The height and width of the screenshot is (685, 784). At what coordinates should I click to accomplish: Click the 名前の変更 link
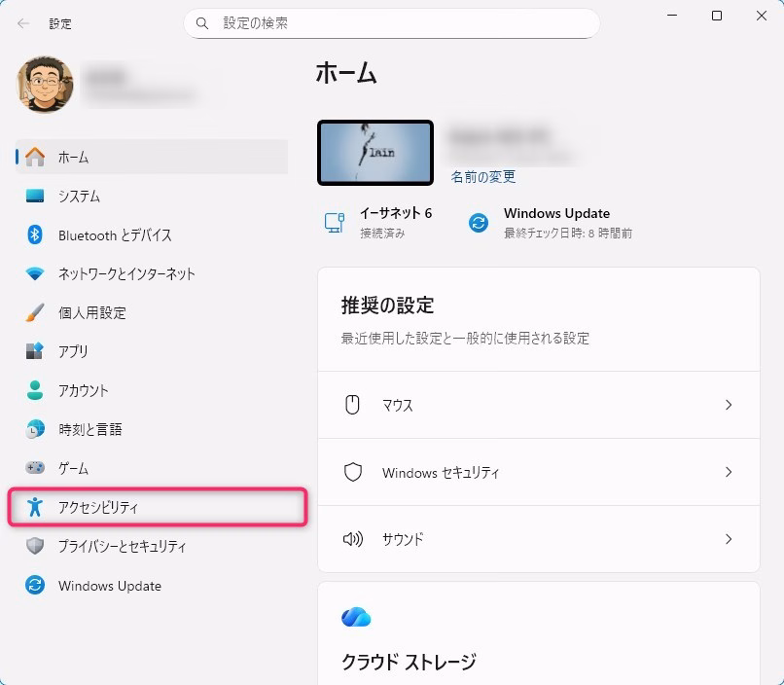[482, 177]
